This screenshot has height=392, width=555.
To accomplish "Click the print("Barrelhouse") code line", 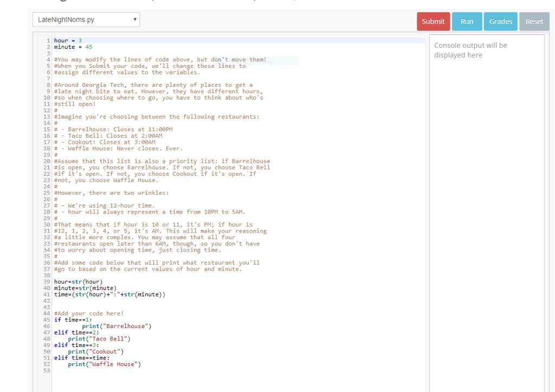I will (117, 326).
